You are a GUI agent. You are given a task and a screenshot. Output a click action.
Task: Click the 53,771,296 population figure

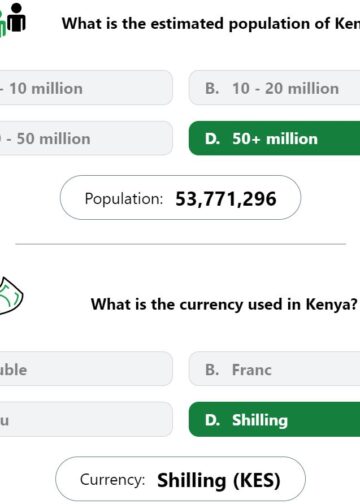(226, 199)
